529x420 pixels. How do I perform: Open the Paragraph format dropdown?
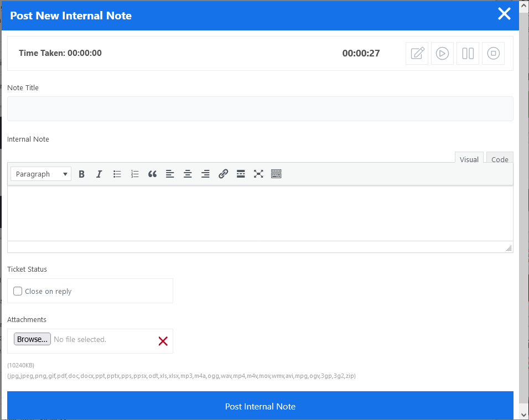tap(41, 174)
